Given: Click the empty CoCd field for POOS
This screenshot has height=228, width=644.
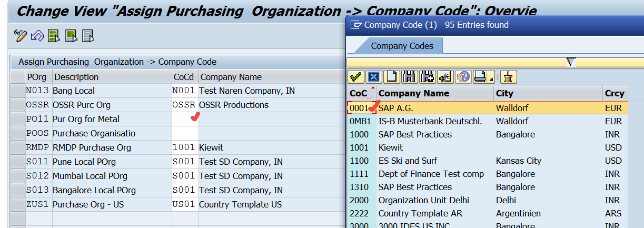Looking at the screenshot, I should 185,133.
